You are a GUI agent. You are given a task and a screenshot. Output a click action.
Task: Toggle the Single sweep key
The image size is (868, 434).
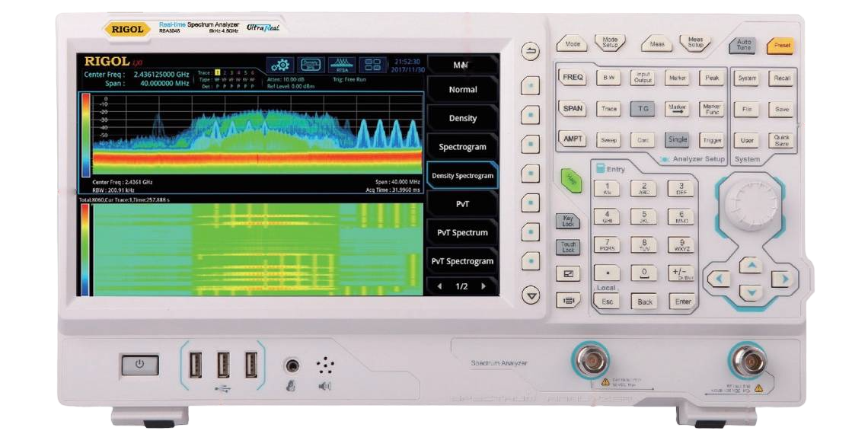point(677,139)
